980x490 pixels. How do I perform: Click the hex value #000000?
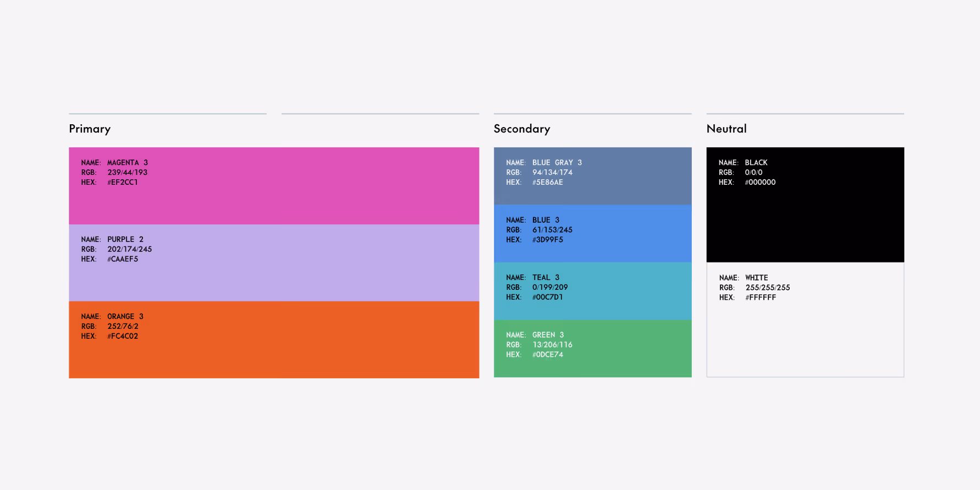pyautogui.click(x=761, y=182)
